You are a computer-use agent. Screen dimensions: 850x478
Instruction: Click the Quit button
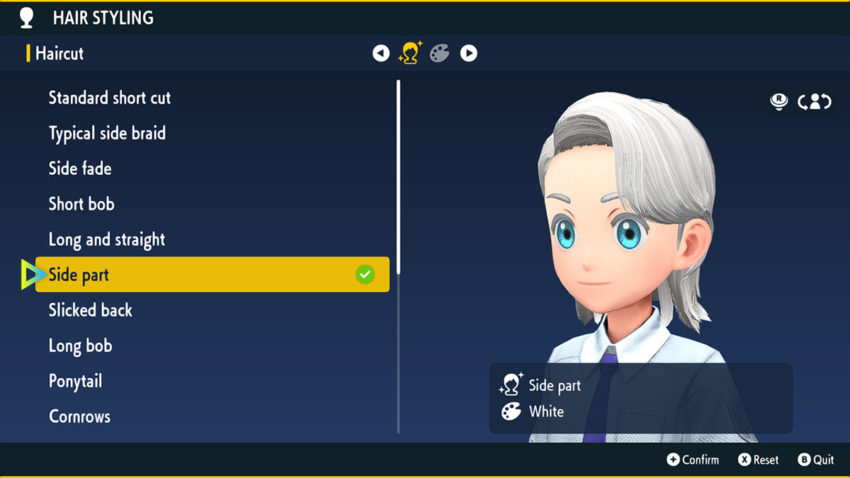click(x=816, y=460)
